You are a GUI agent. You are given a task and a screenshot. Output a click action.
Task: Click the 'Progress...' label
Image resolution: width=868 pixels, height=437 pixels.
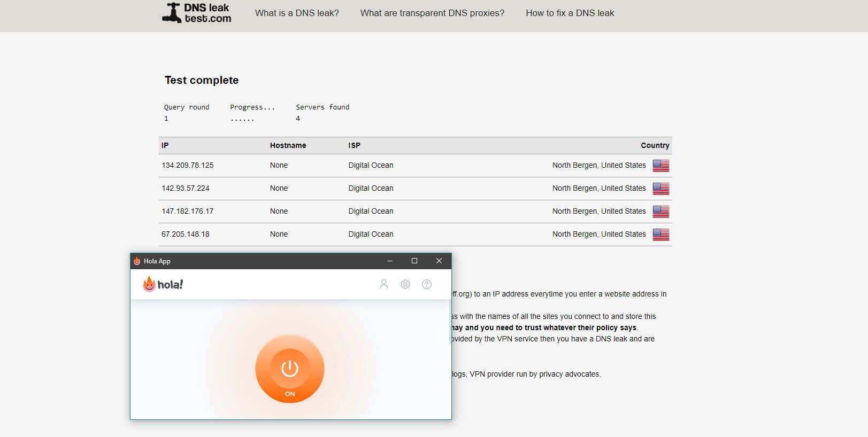[252, 107]
